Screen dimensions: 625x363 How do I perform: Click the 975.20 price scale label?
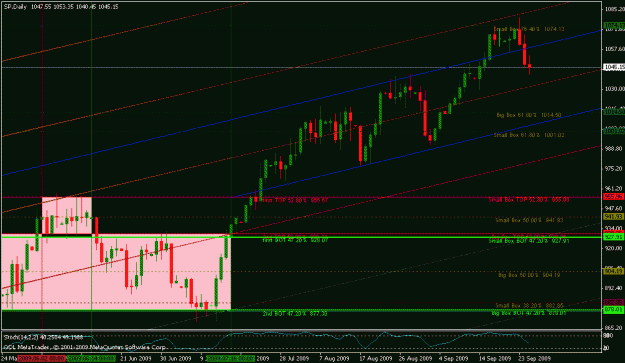pyautogui.click(x=615, y=169)
